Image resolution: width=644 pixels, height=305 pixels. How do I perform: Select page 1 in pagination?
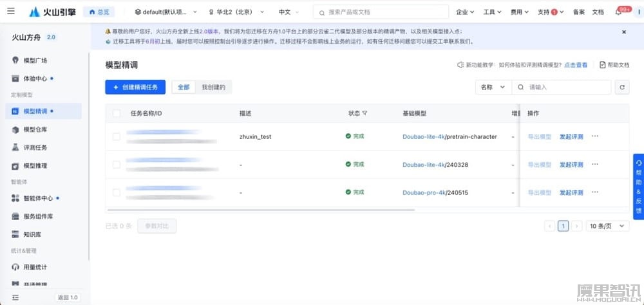563,226
